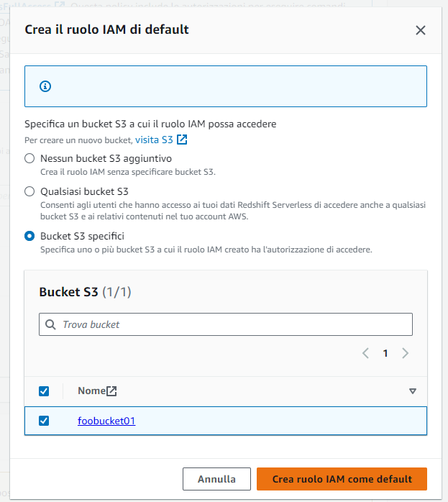Choose the Qualsiasi bucket S3 radio button
The height and width of the screenshot is (502, 448).
[x=29, y=191]
